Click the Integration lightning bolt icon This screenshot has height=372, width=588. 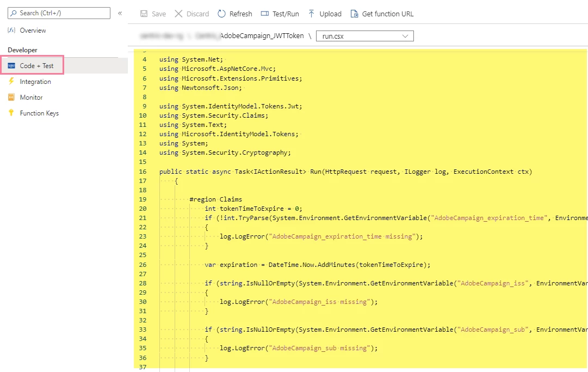point(11,82)
